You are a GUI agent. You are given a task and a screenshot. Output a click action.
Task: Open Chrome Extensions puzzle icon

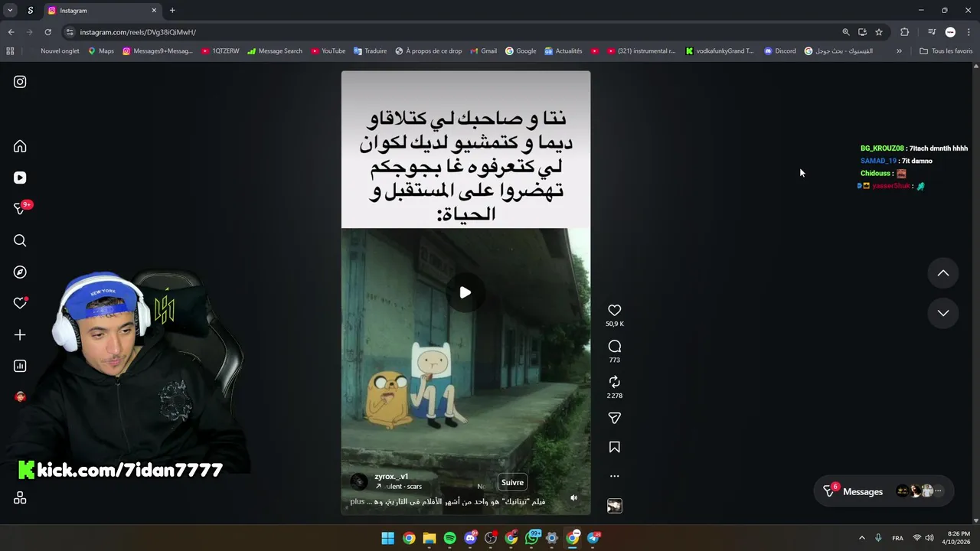[905, 32]
